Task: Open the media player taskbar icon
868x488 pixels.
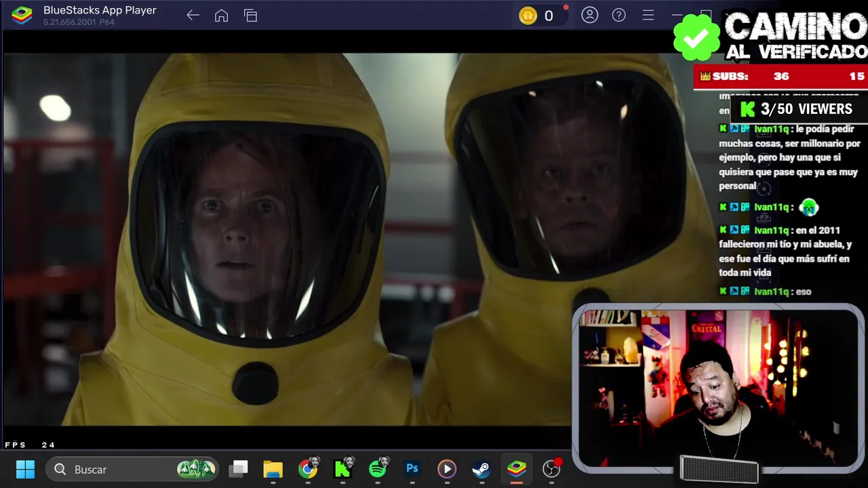Action: click(447, 469)
